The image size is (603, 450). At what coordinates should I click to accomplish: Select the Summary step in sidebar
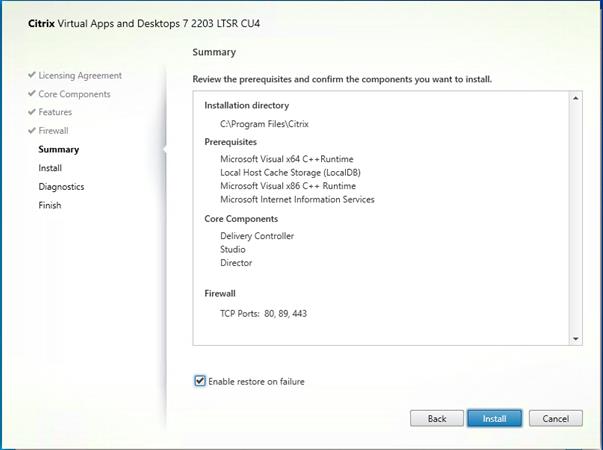pos(58,149)
